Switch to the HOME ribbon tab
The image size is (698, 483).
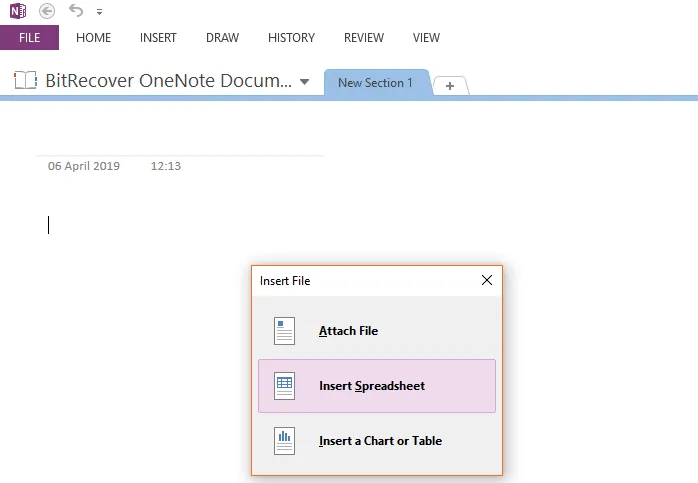tap(93, 38)
